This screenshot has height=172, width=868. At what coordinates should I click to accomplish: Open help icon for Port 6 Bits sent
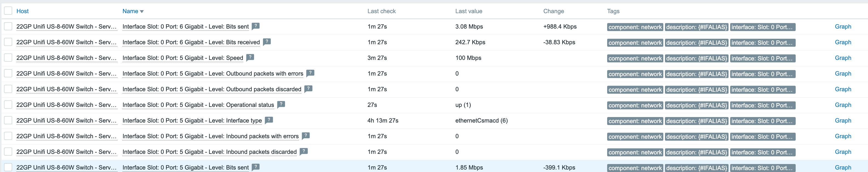tap(256, 26)
